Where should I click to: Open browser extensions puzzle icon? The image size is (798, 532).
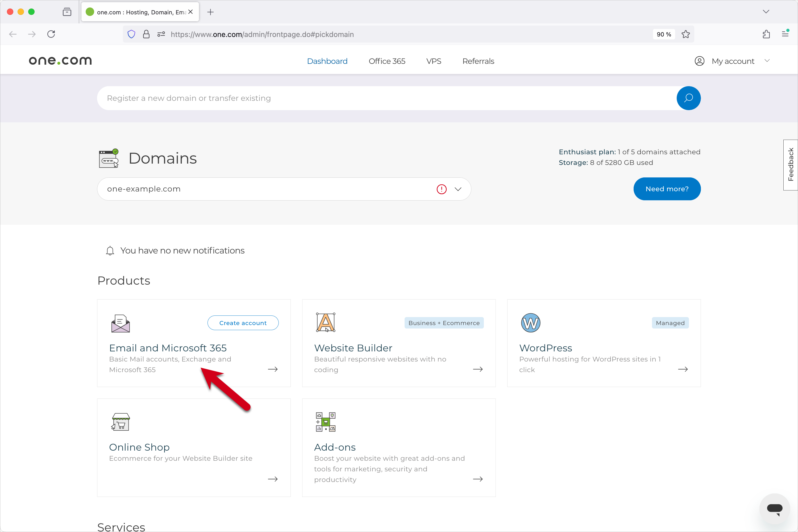pos(766,34)
